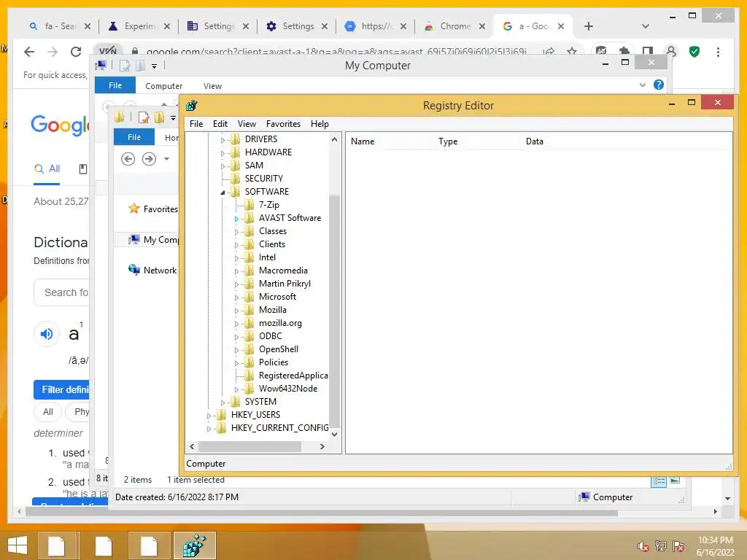
Task: Select the OpenShell key
Action: click(x=278, y=349)
